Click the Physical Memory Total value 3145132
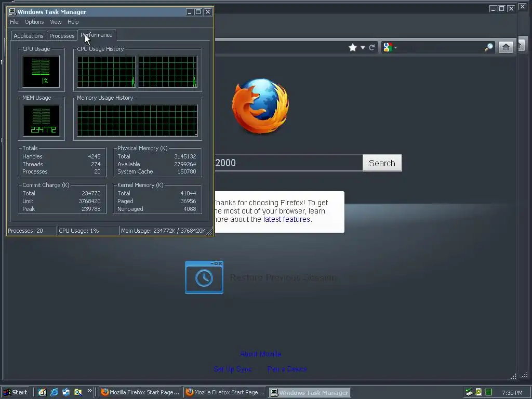Image resolution: width=532 pixels, height=399 pixels. [185, 156]
